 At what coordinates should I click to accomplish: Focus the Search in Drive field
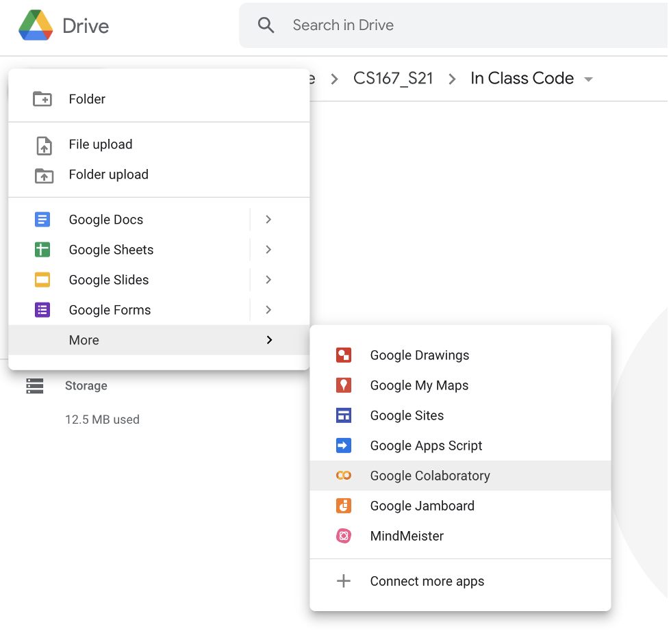(x=453, y=25)
